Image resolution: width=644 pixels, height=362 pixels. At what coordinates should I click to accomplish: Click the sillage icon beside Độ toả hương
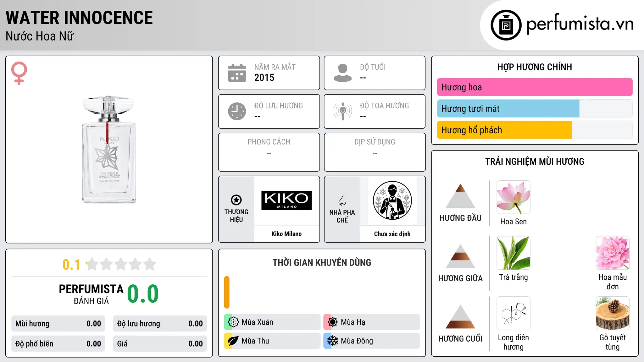343,111
